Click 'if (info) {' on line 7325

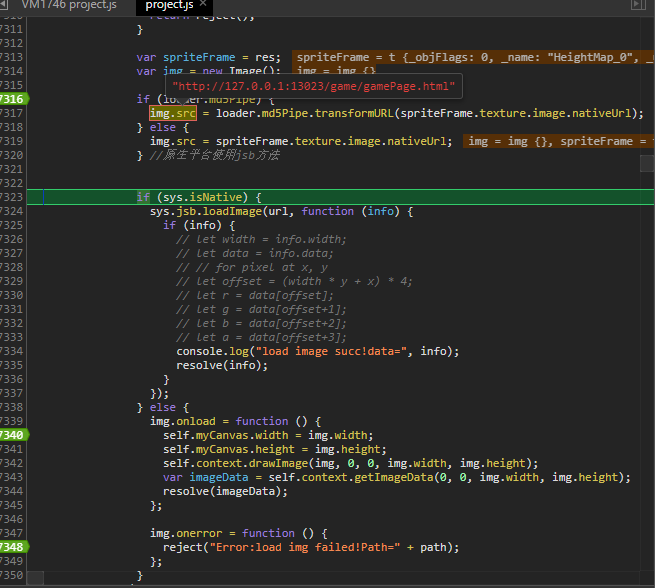199,226
